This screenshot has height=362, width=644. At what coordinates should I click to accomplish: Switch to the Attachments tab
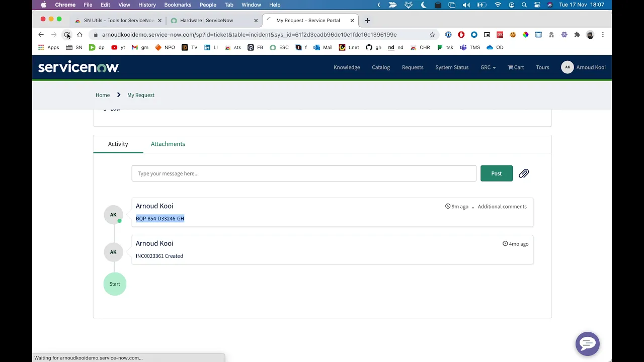(x=168, y=144)
